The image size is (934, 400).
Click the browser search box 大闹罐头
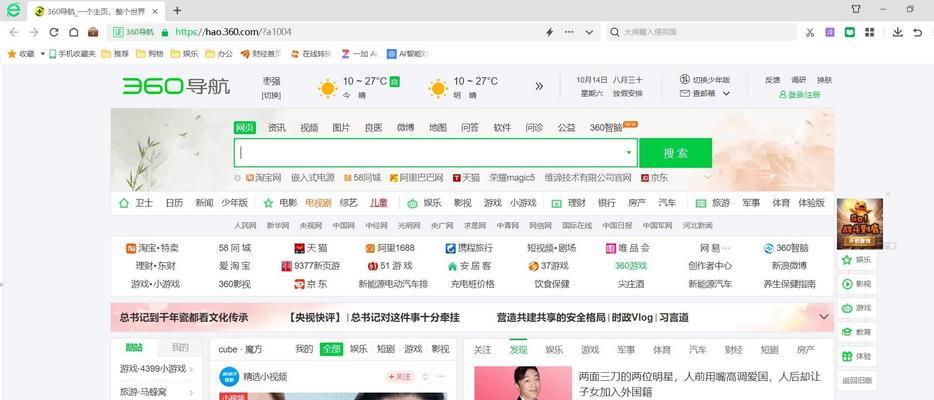[701, 32]
